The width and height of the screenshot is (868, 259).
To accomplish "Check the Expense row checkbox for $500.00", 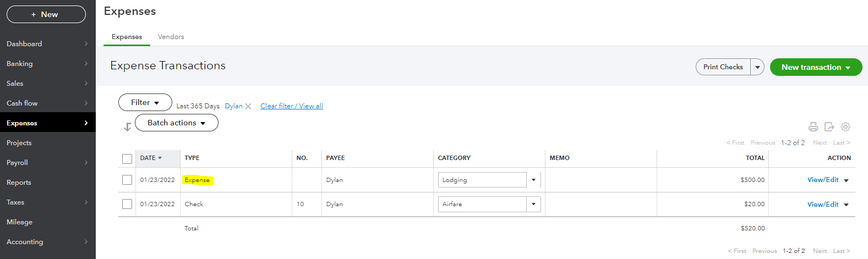I will 127,180.
